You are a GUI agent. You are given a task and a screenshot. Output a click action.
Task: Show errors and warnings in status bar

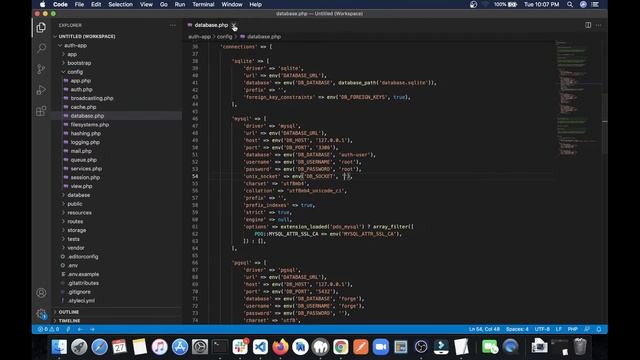[48, 329]
